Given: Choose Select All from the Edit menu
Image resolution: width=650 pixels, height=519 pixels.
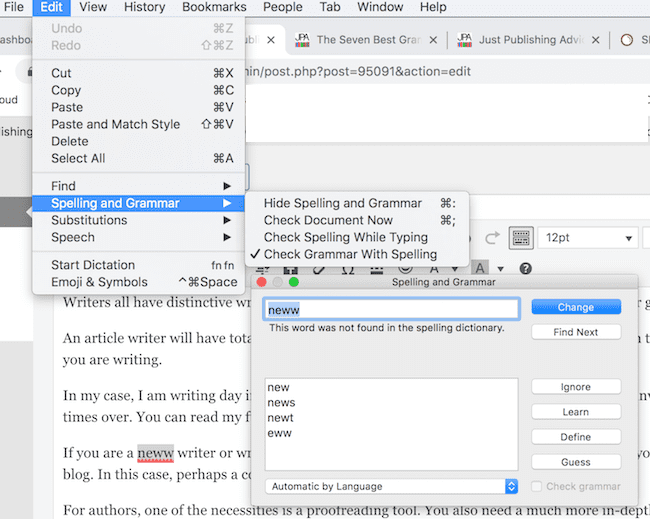Looking at the screenshot, I should [138, 158].
